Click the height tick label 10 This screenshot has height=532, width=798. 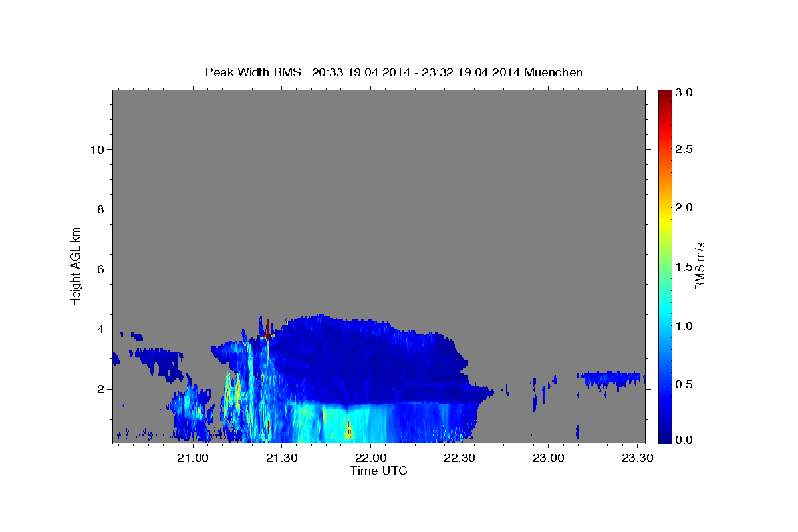coord(97,149)
